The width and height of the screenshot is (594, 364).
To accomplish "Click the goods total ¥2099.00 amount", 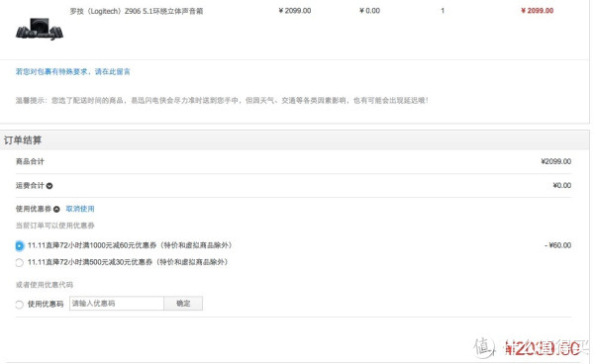I will coord(556,161).
